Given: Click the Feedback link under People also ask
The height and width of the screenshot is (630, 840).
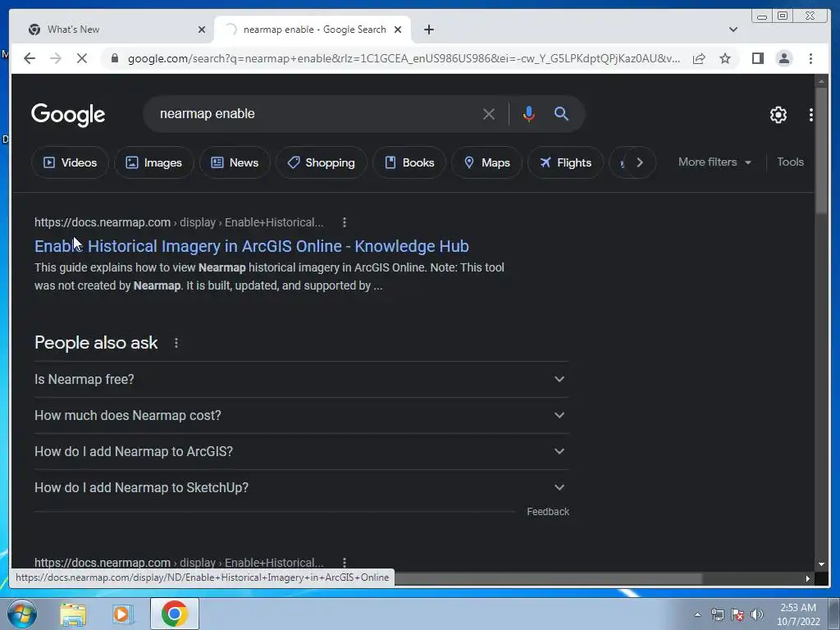Looking at the screenshot, I should coord(547,512).
